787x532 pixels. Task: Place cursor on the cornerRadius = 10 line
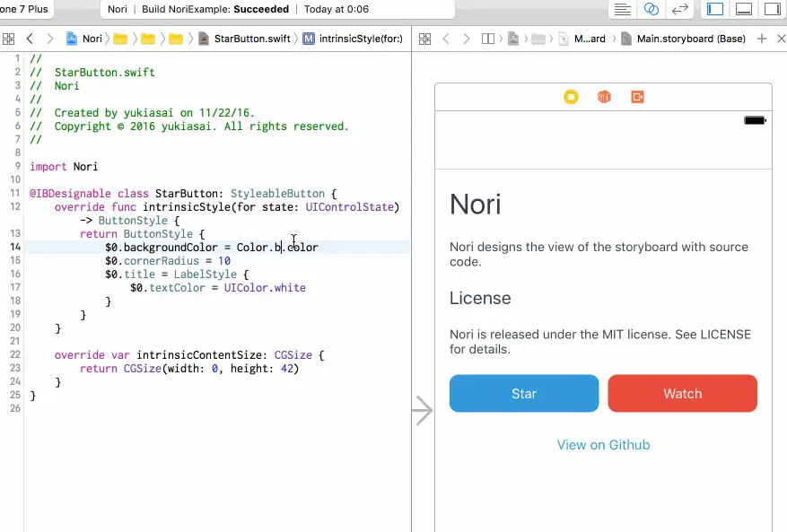click(x=168, y=261)
